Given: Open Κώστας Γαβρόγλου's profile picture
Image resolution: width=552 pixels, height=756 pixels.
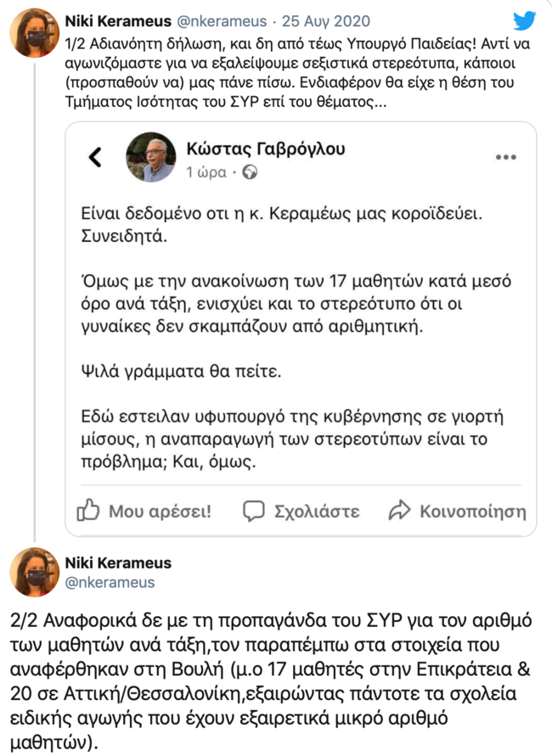Looking at the screenshot, I should coord(151,156).
